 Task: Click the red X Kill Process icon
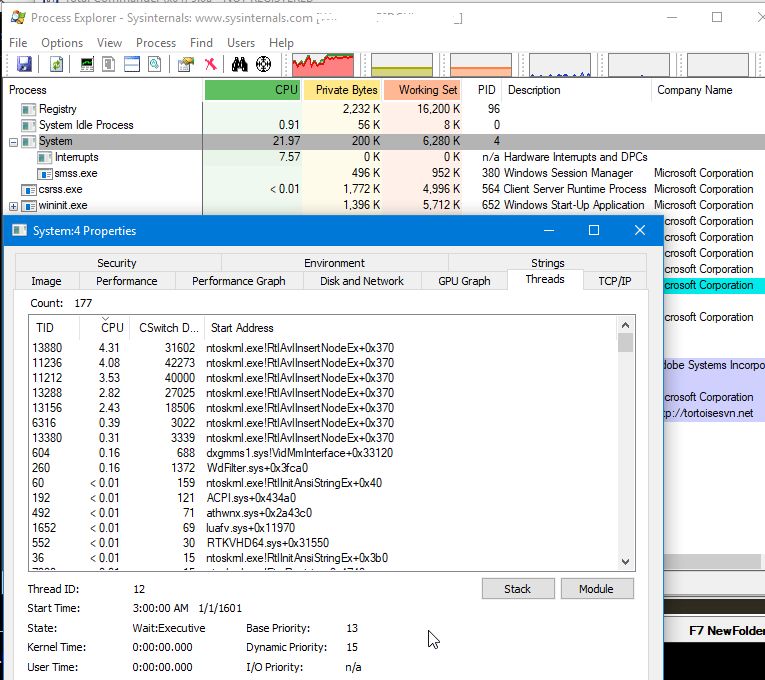coord(210,64)
